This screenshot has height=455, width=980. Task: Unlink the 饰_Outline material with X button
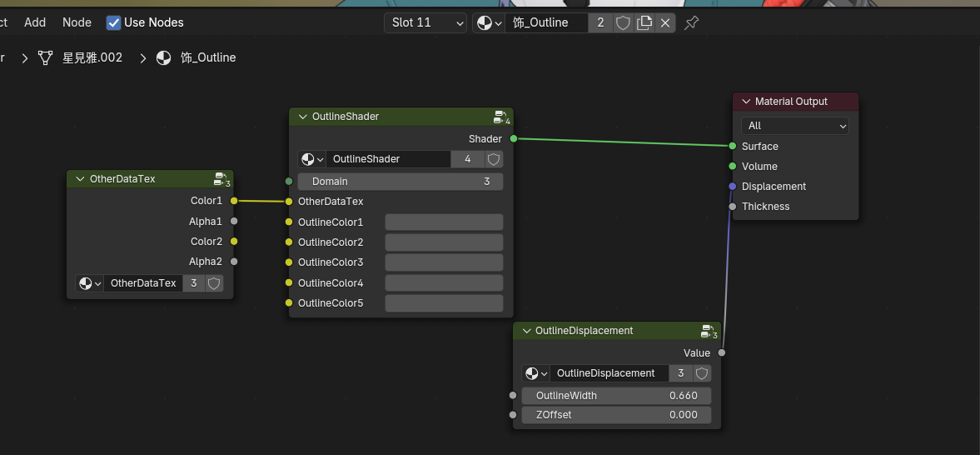coord(665,22)
